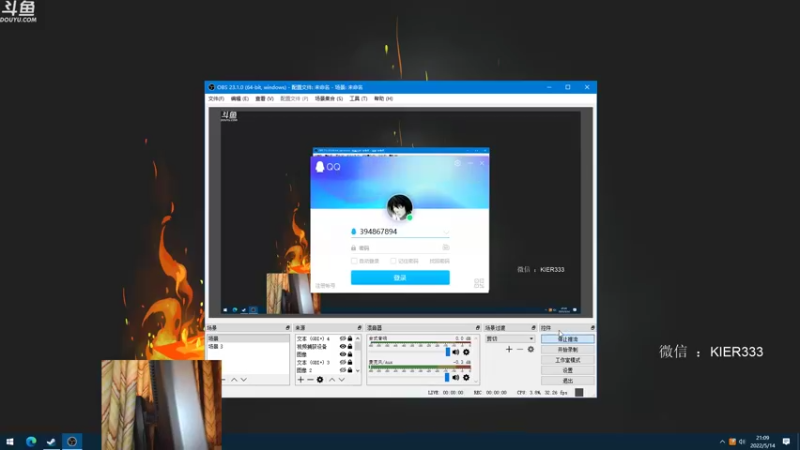Remove selected source with minus icon
The image size is (800, 450).
click(310, 380)
